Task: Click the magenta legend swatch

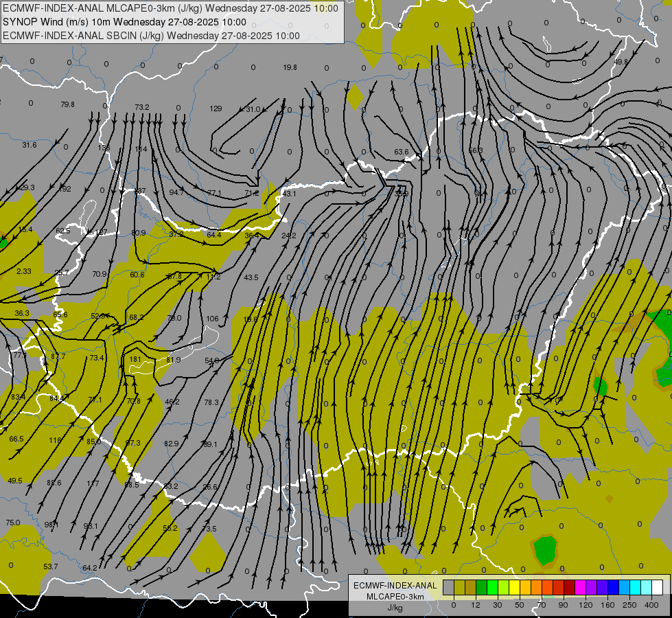Action: [580, 588]
